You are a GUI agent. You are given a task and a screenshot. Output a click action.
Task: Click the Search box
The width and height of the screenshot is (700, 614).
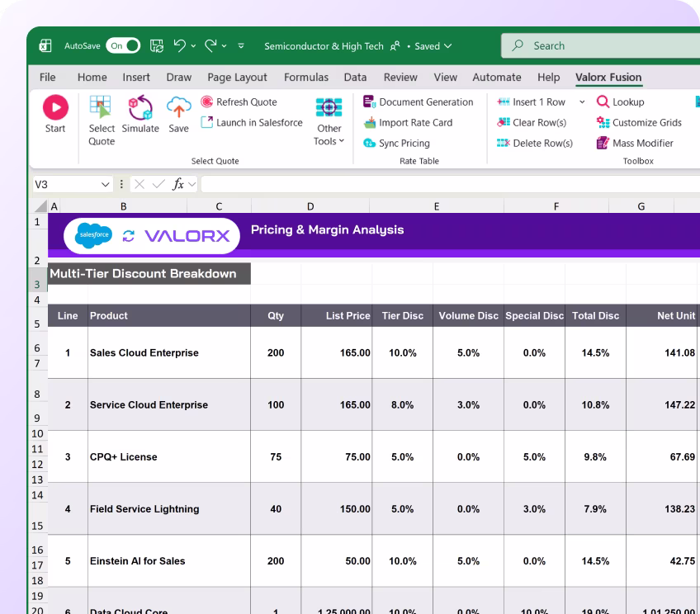pos(600,45)
